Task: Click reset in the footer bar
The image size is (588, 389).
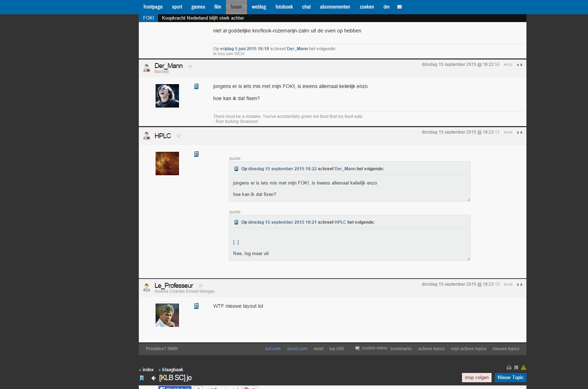Action: click(x=319, y=349)
